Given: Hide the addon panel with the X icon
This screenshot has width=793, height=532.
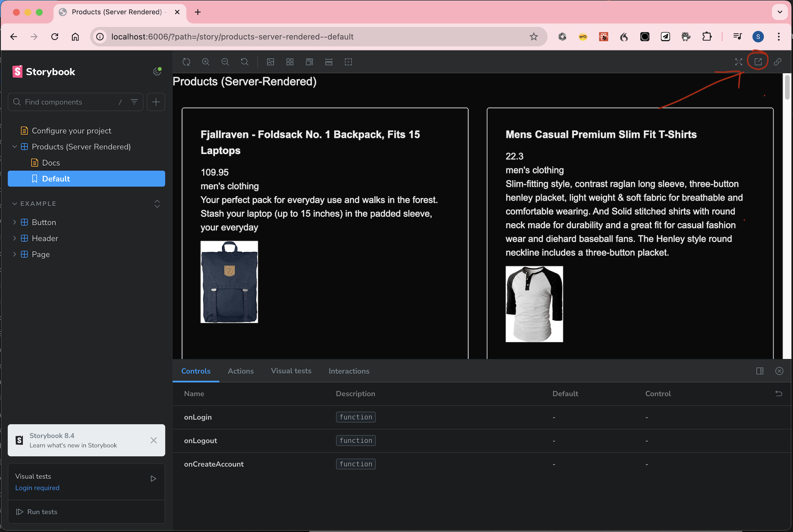Looking at the screenshot, I should [x=779, y=371].
